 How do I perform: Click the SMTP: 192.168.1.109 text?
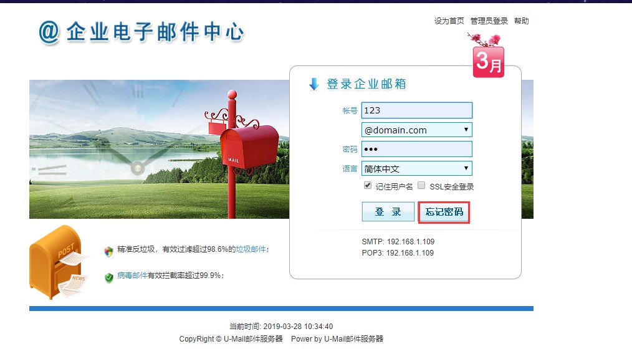pyautogui.click(x=398, y=241)
